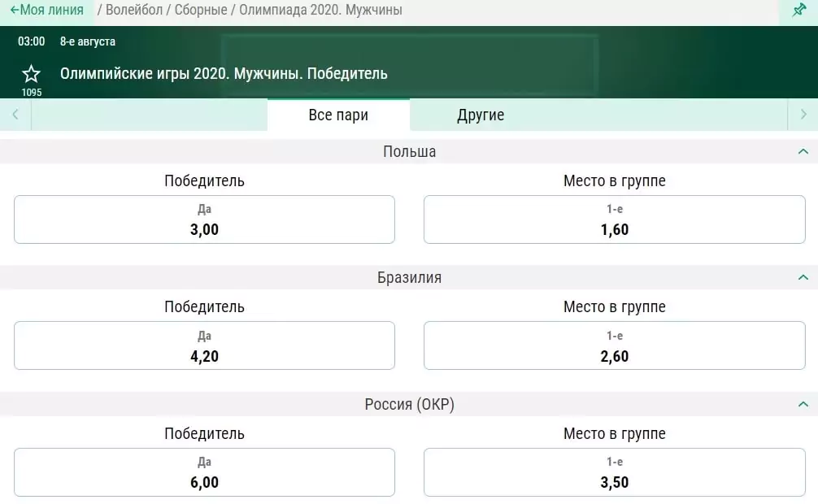
Task: Click Место в группе label under Бразилия
Action: (x=615, y=306)
